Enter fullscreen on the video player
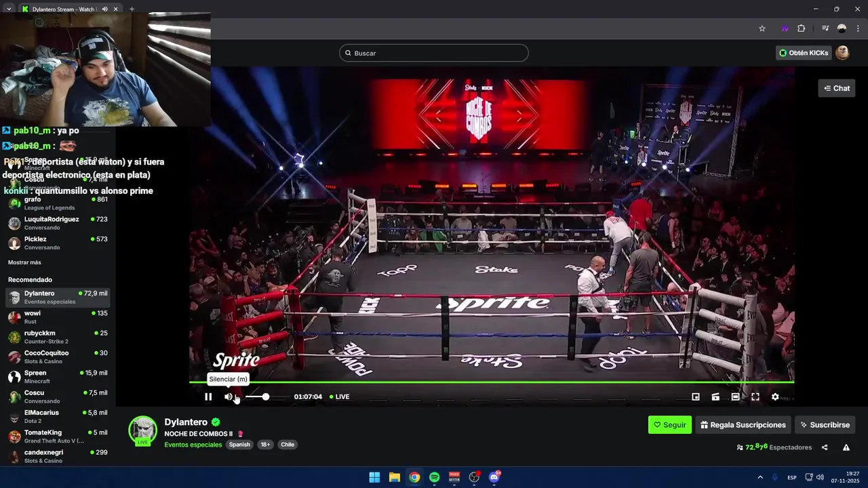The height and width of the screenshot is (488, 868). point(755,396)
